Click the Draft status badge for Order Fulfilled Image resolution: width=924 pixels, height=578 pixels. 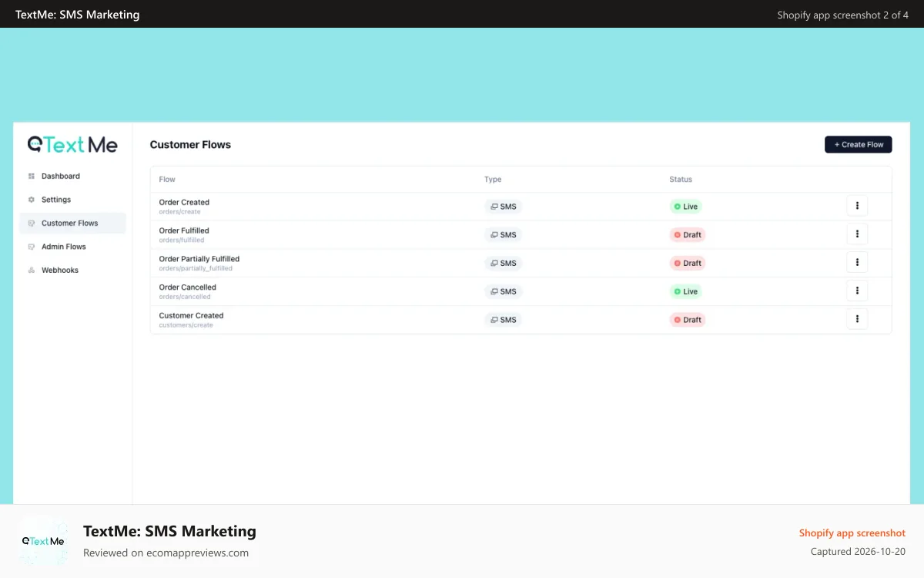tap(688, 235)
